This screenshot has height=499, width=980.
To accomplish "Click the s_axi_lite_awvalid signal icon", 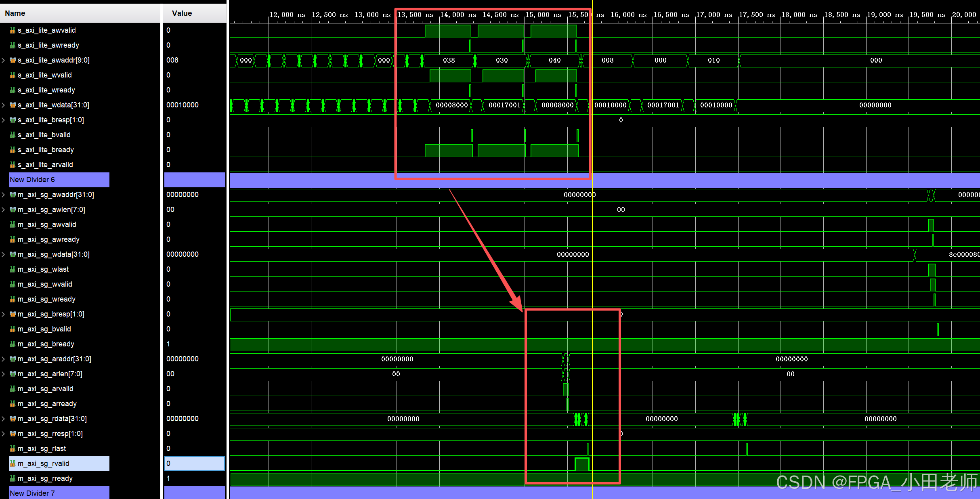I will click(x=13, y=30).
